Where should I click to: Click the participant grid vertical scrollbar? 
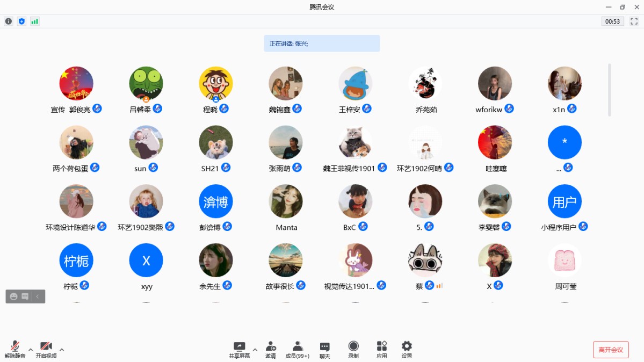click(x=609, y=90)
